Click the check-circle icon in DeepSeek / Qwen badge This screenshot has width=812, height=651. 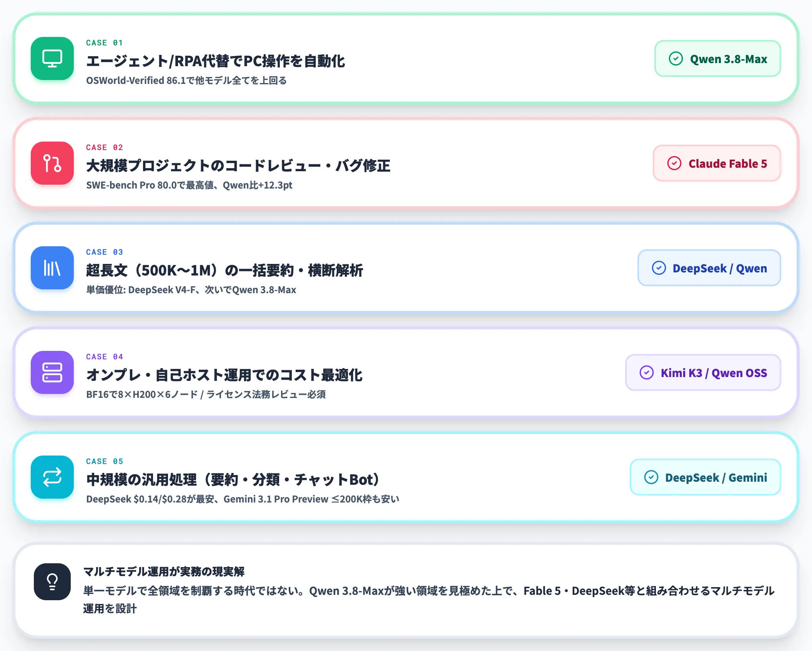[x=659, y=268]
